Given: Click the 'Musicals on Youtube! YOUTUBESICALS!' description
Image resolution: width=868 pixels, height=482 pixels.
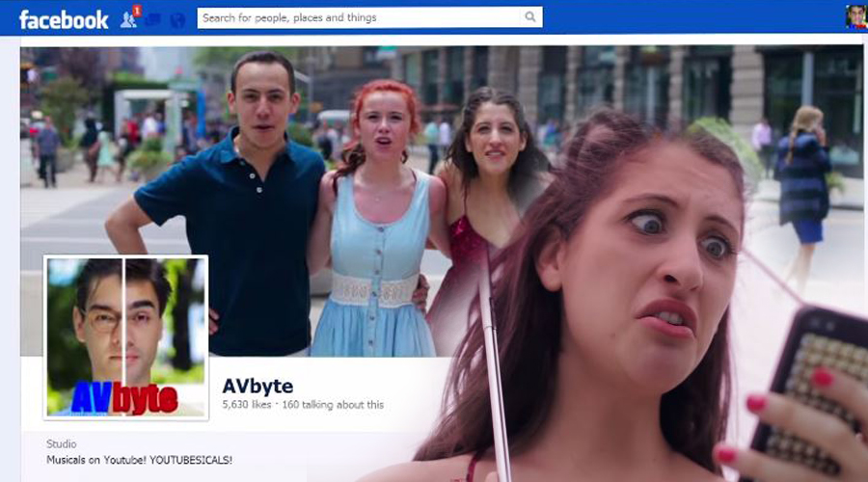Looking at the screenshot, I should pyautogui.click(x=139, y=461).
